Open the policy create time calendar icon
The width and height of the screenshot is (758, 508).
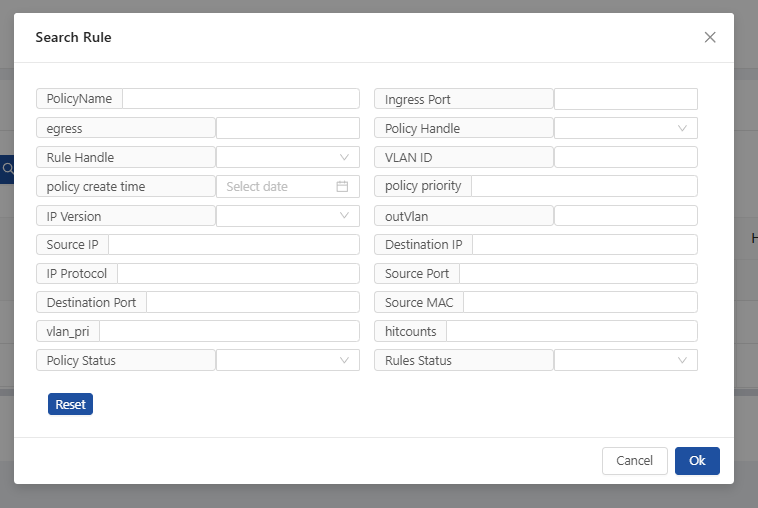[x=342, y=186]
